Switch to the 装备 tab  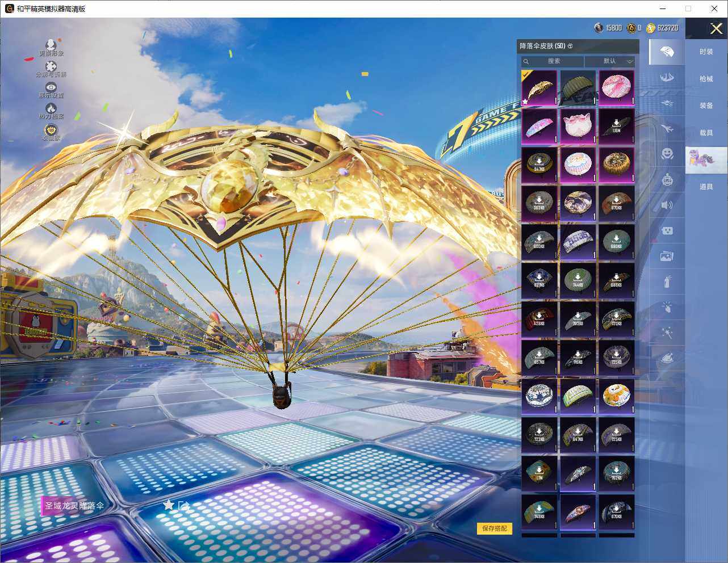[x=706, y=106]
